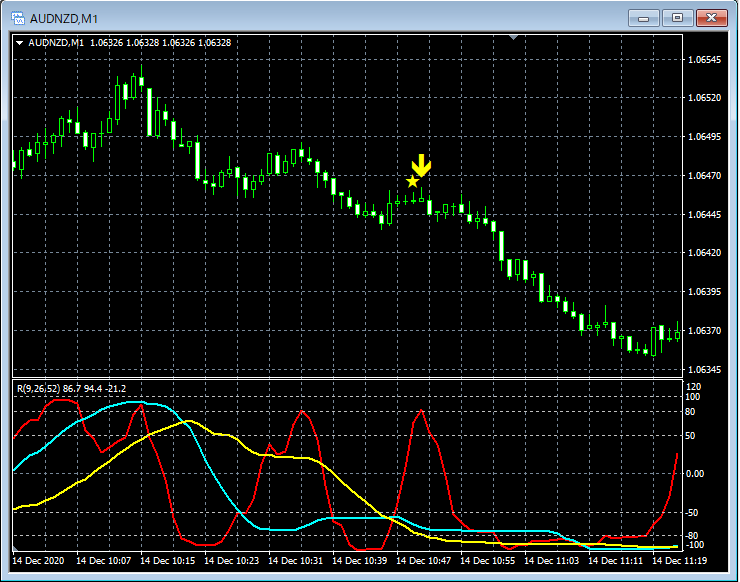Close the AUDNZD,M1 chart window
Viewport: 740px width, 582px height.
coord(711,17)
